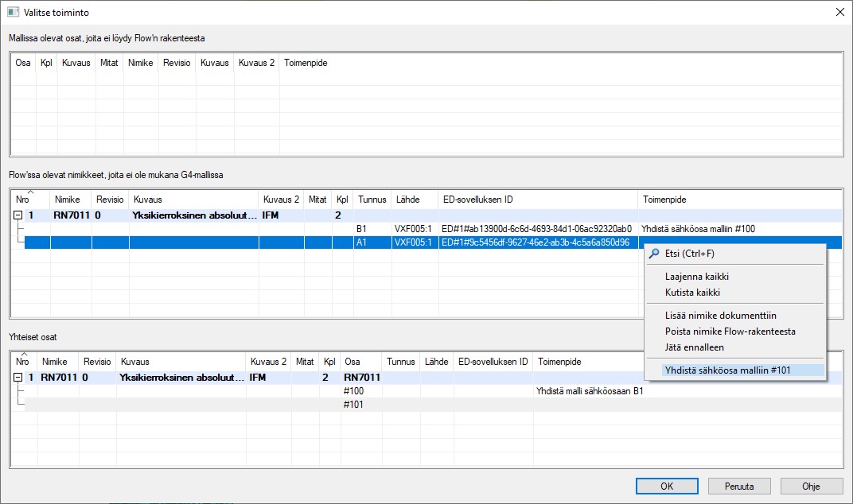Select Yhdistä sähköosa malliin #101

pos(727,370)
